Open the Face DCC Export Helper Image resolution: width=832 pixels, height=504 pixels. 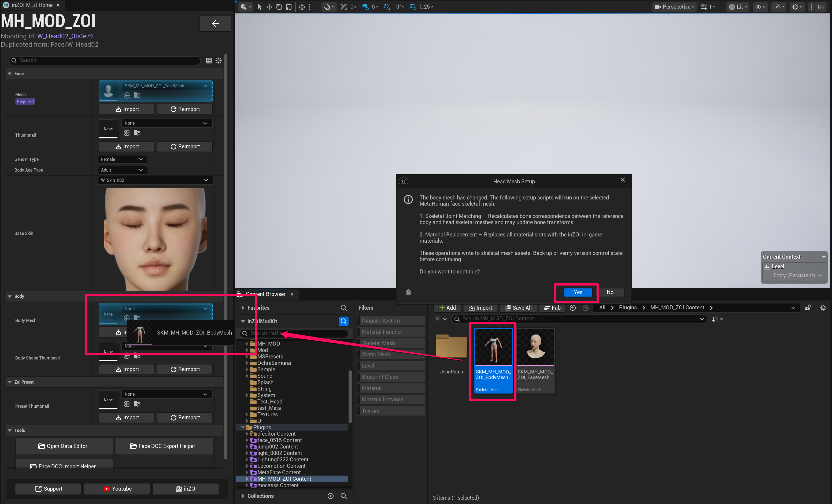click(x=164, y=446)
